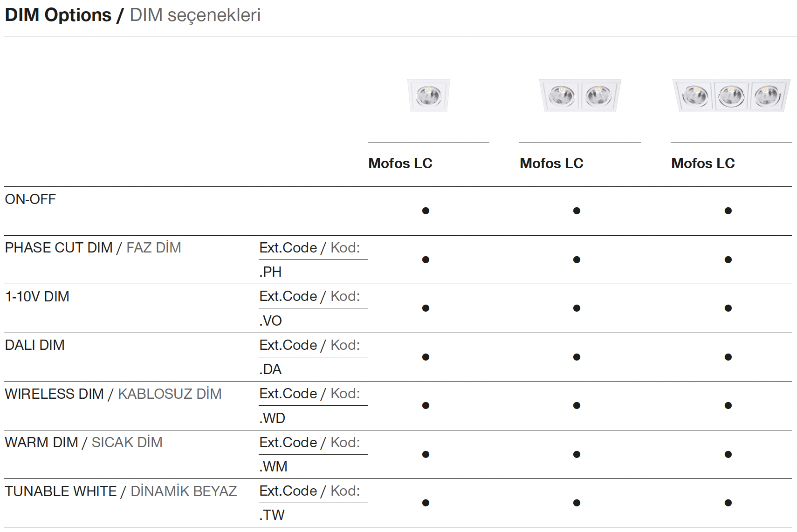Click the DALI DIM dot for single-spot fixture
Image resolution: width=797 pixels, height=532 pixels.
tap(426, 357)
